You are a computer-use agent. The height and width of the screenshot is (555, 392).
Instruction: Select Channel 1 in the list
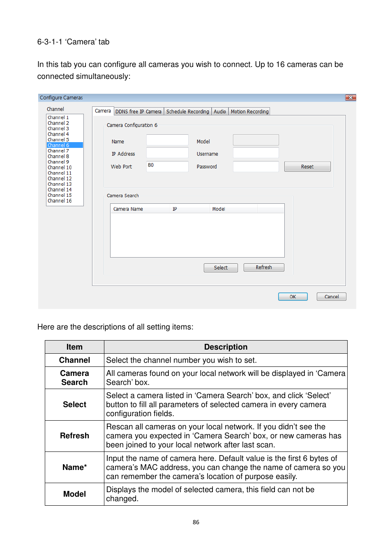point(65,117)
